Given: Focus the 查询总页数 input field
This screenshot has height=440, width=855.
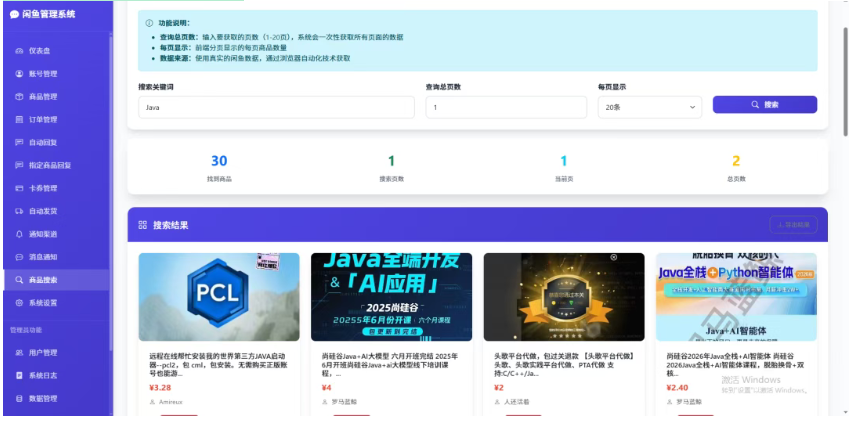Looking at the screenshot, I should [x=506, y=107].
